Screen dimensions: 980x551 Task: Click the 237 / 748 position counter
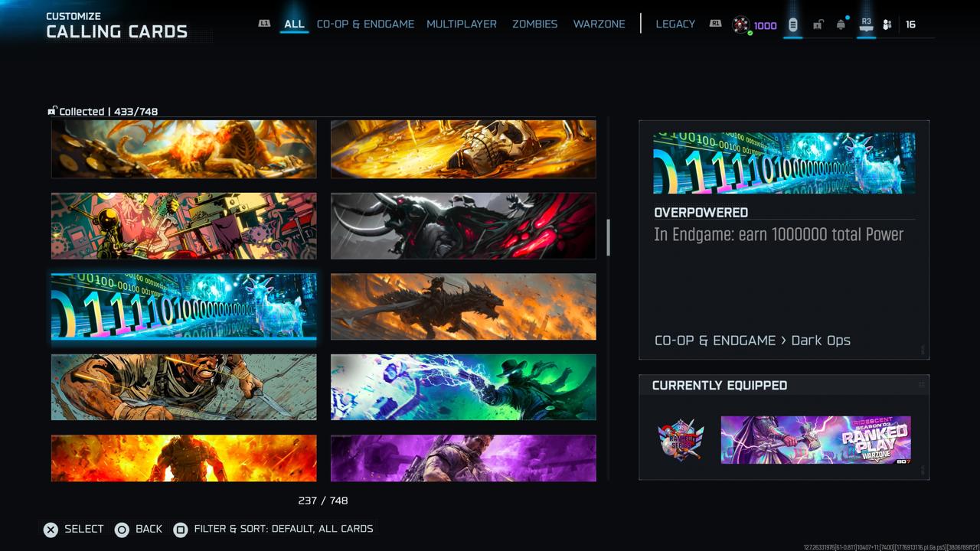(323, 500)
